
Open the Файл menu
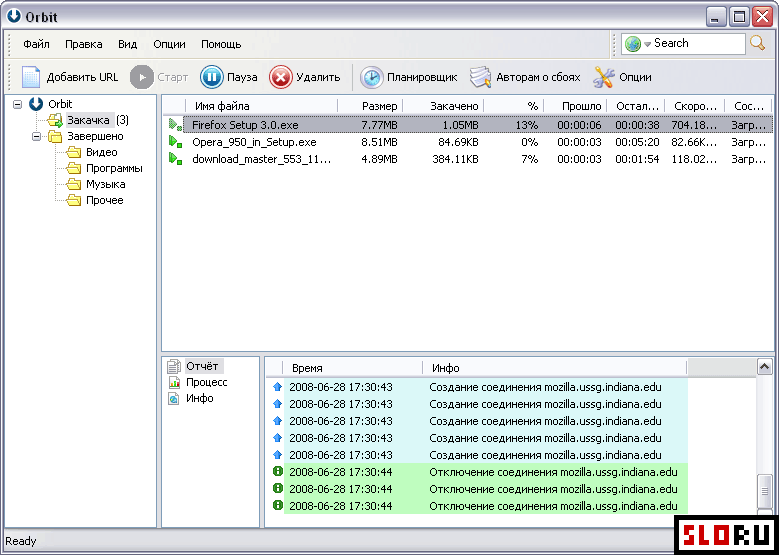click(36, 44)
